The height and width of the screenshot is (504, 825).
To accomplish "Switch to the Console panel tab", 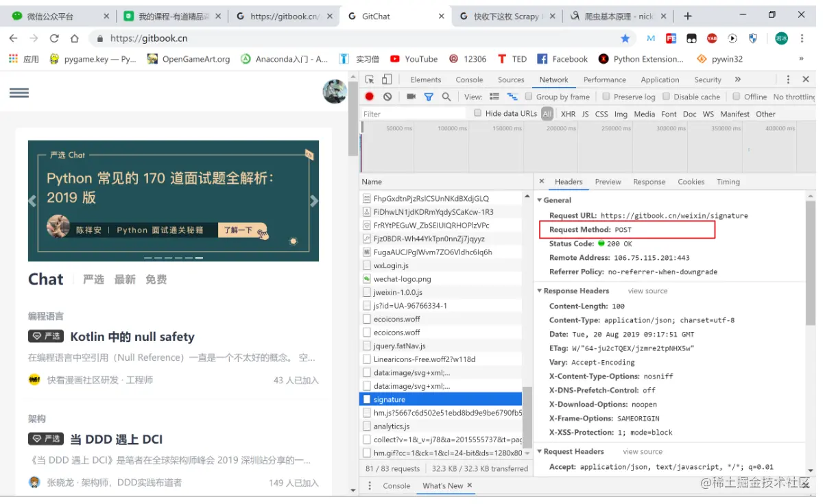I will coord(469,80).
